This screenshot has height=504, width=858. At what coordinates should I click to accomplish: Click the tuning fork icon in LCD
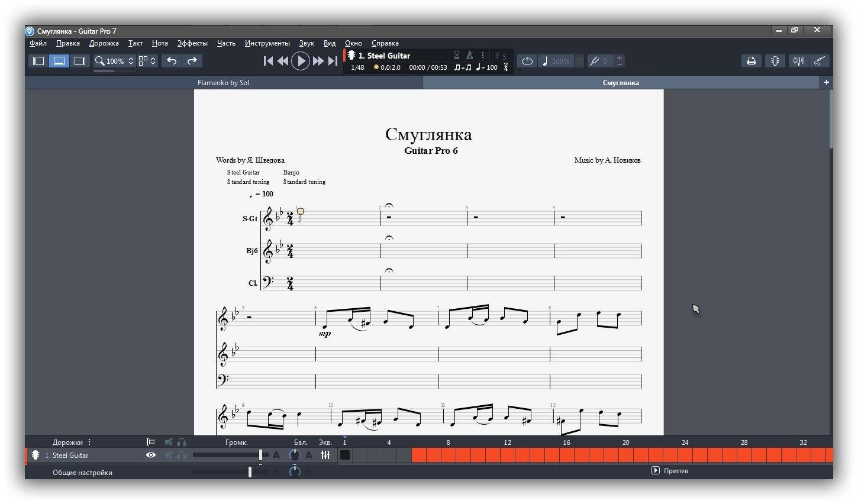(x=506, y=67)
